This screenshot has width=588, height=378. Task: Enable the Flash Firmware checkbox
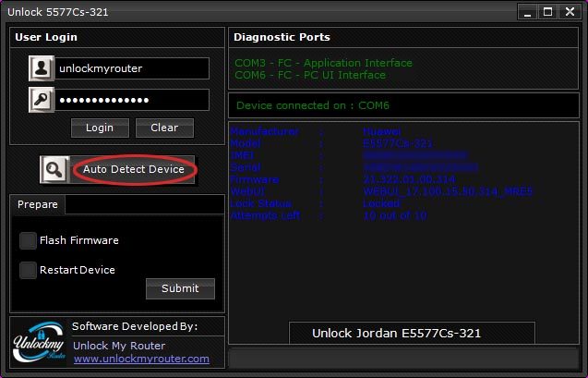coord(28,240)
